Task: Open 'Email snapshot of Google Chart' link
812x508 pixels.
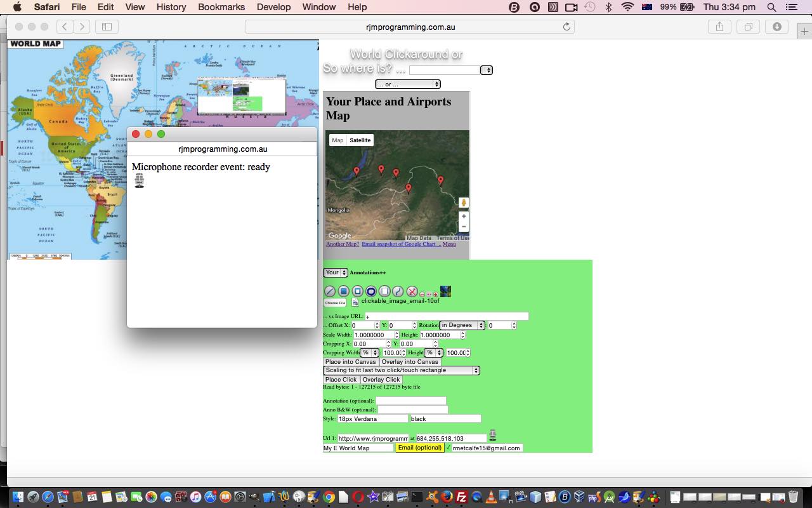Action: 401,244
